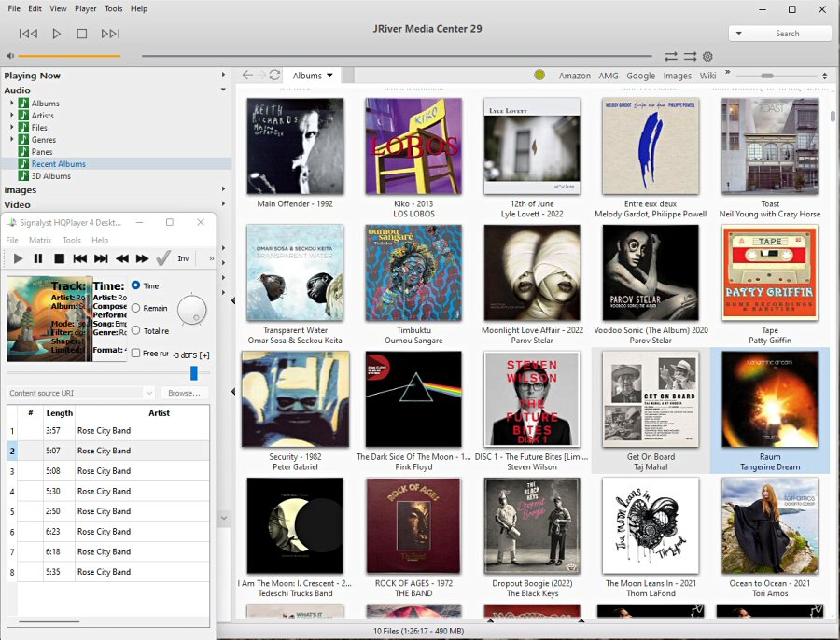Open JRiver View menu
The image size is (840, 640).
pos(58,8)
